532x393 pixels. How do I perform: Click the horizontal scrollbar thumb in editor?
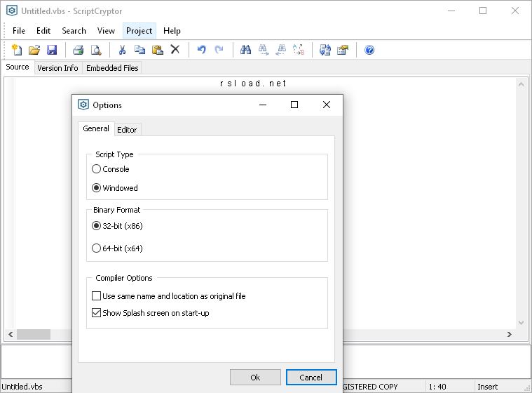pos(33,335)
